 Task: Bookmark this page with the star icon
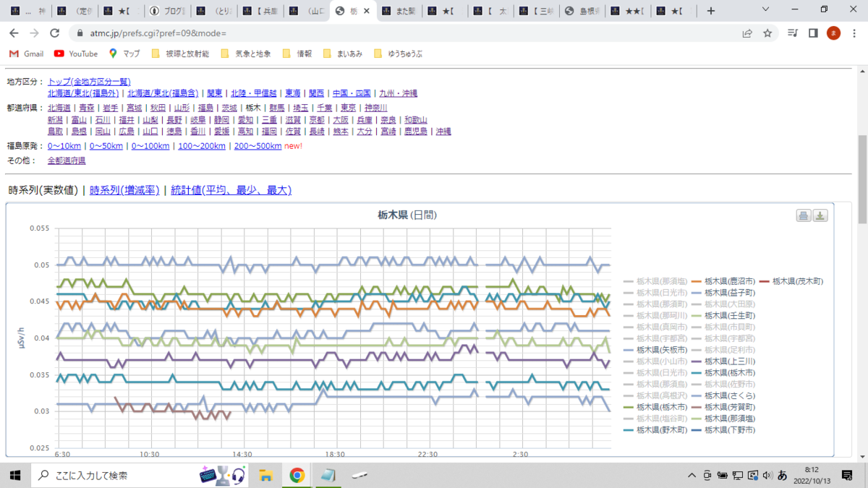pyautogui.click(x=767, y=33)
